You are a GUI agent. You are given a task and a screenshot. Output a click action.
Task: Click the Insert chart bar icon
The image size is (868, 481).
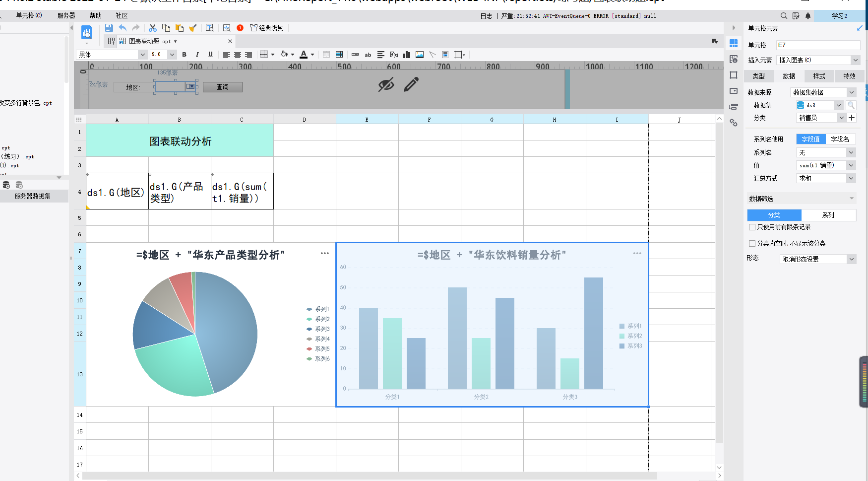(x=407, y=55)
